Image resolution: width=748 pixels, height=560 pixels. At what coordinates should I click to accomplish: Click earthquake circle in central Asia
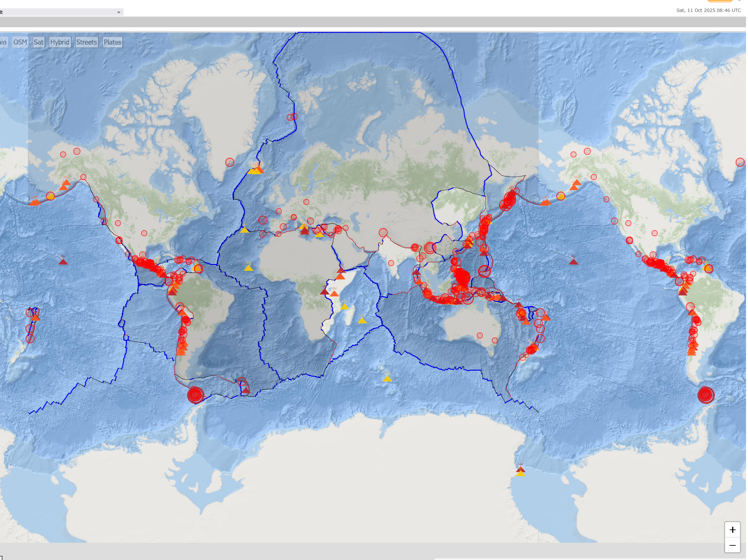(x=384, y=233)
